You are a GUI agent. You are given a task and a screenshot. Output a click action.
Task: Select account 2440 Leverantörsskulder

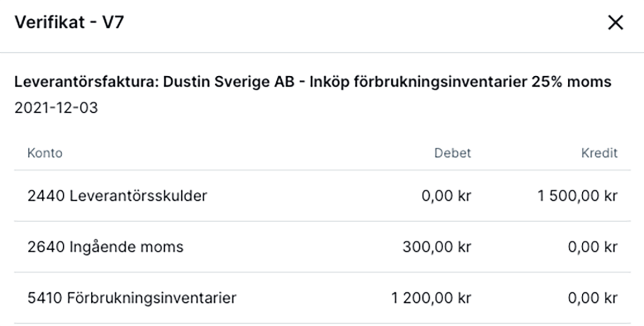(117, 196)
